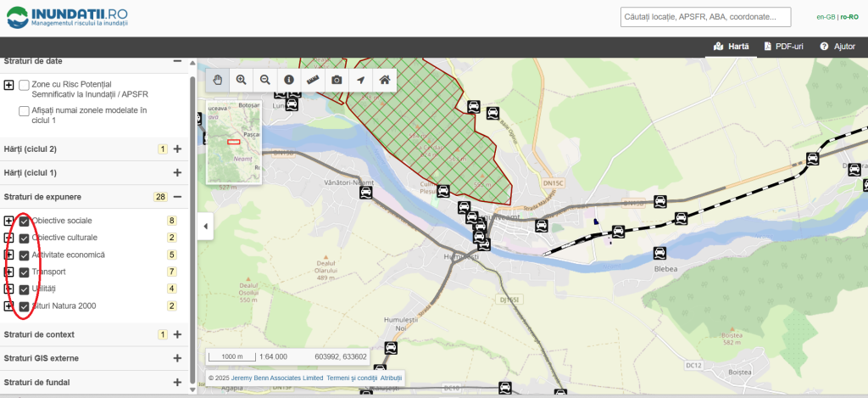This screenshot has width=868, height=398.
Task: Open the Termeni și condiții link
Action: pyautogui.click(x=350, y=378)
